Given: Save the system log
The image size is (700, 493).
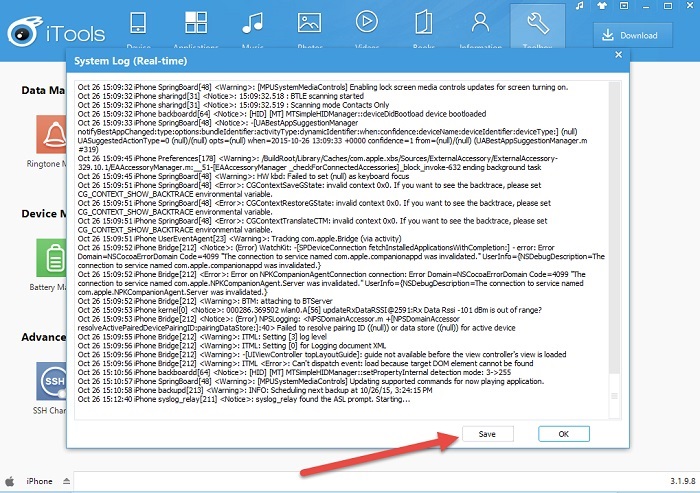Looking at the screenshot, I should click(x=488, y=434).
